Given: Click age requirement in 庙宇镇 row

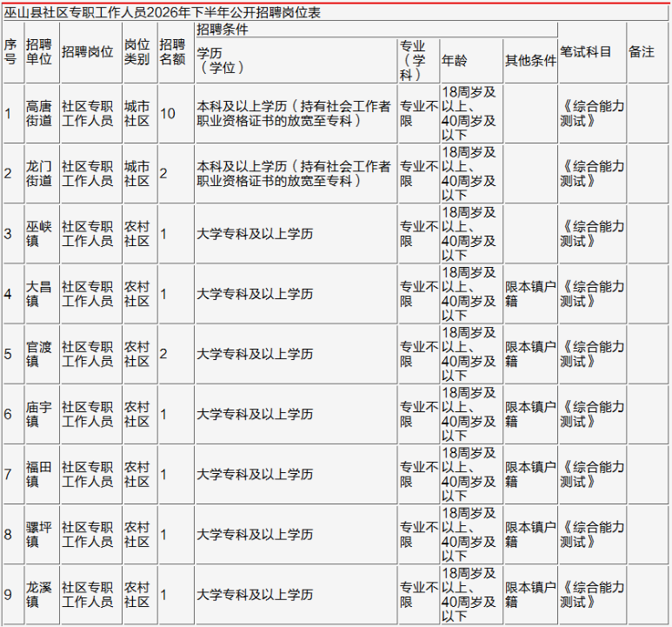Looking at the screenshot, I should pos(469,414).
